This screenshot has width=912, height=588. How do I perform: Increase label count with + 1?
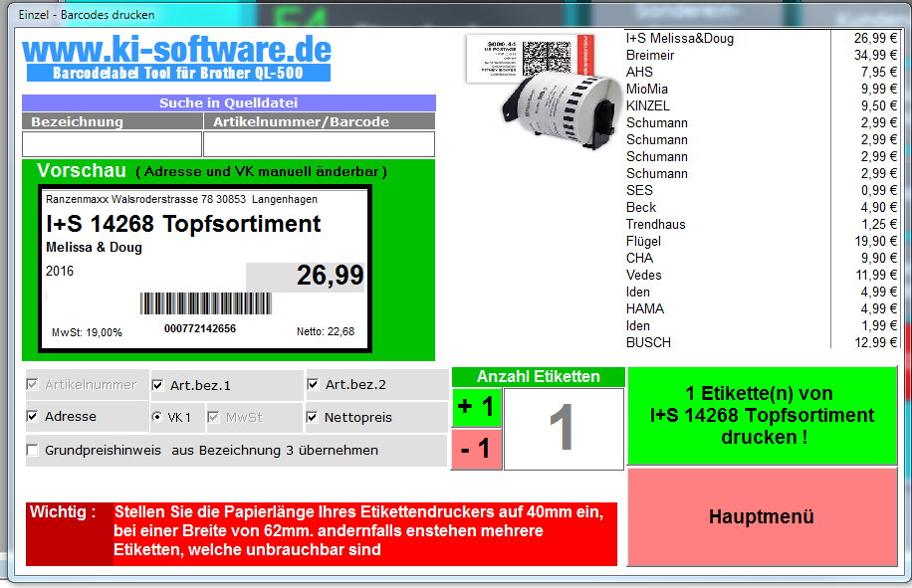(x=476, y=407)
